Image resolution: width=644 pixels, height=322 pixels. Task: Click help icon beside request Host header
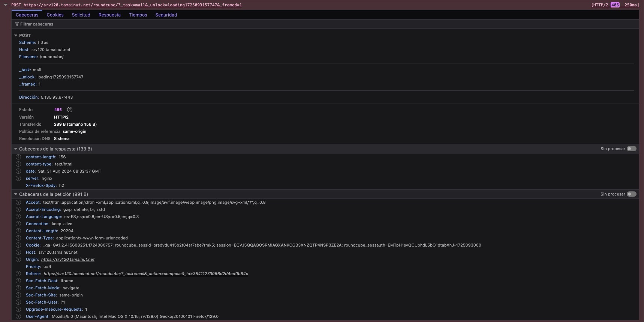(18, 252)
